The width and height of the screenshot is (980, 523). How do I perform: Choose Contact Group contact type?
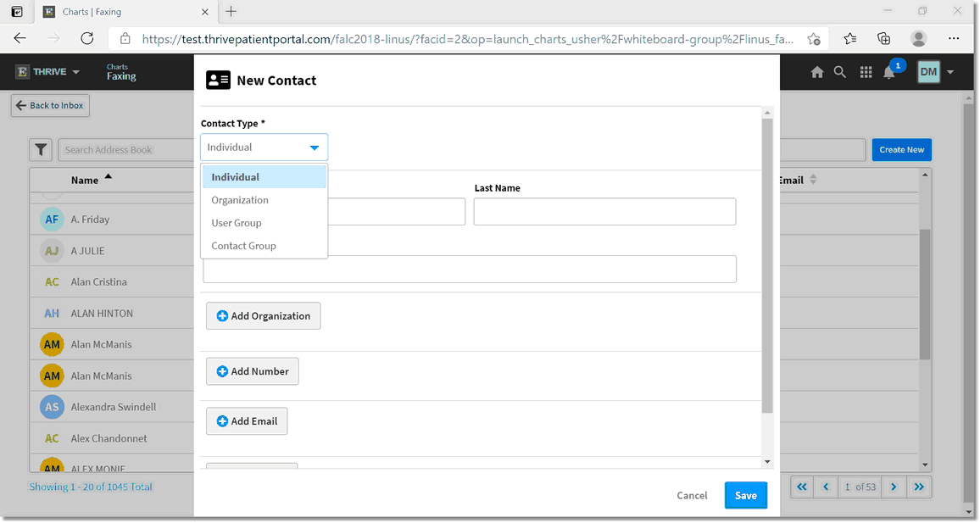[264, 246]
